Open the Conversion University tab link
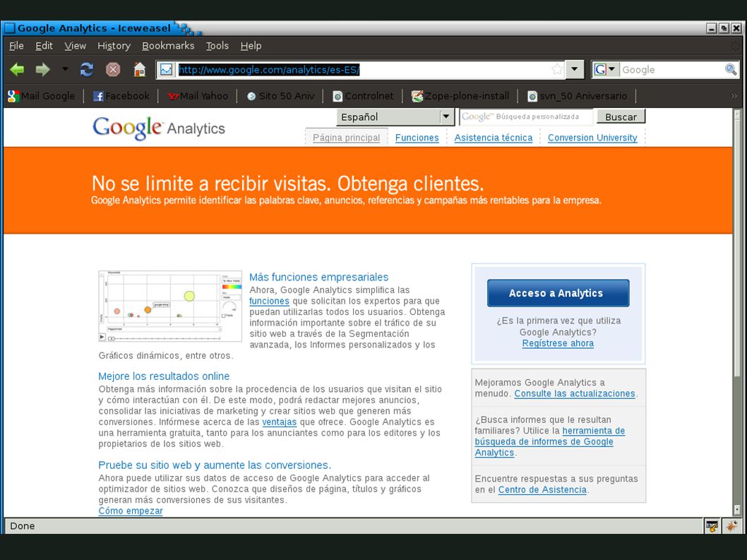Screen dimensions: 747x560 click(592, 138)
